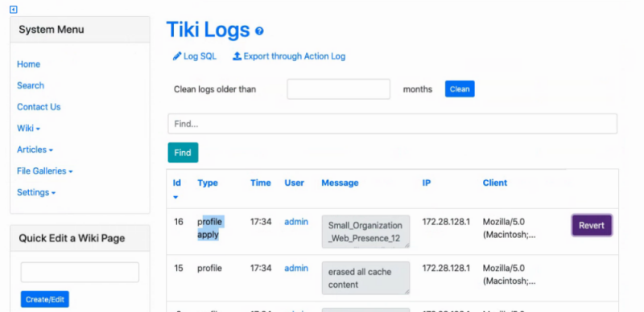Focus the Quick Edit wiki page field
Viewport: 644px width, 312px height.
pos(80,272)
